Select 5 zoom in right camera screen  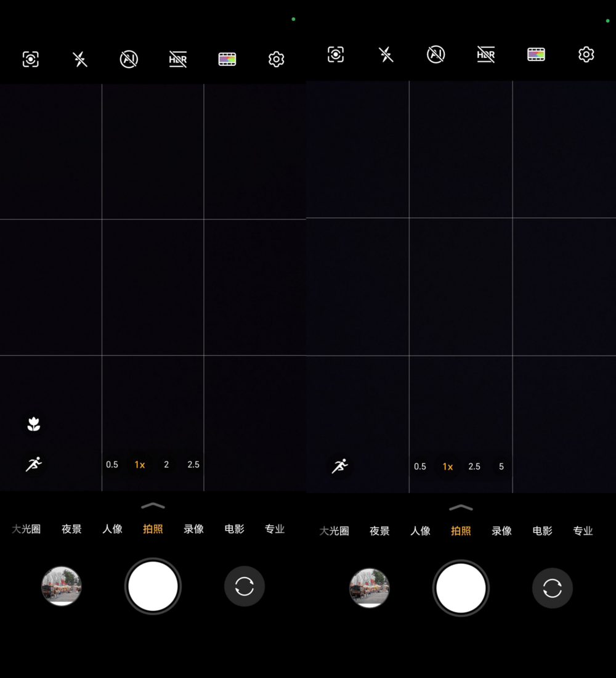click(x=501, y=467)
